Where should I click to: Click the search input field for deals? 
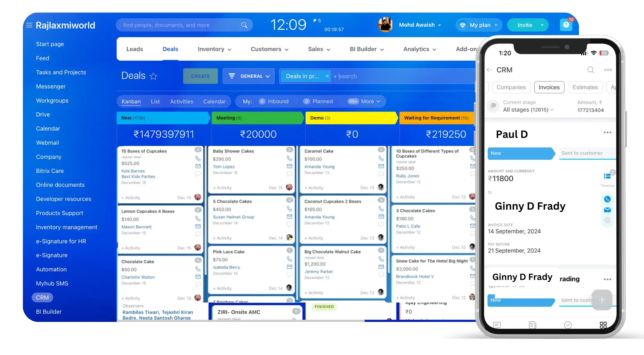tap(359, 76)
